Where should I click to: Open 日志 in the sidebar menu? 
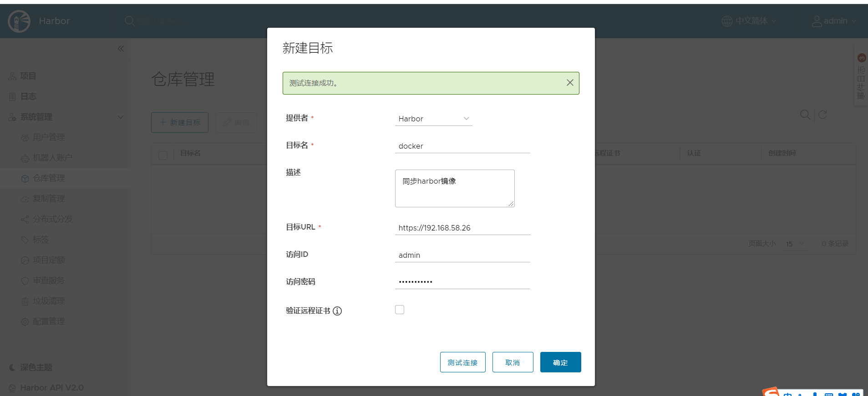(x=28, y=97)
